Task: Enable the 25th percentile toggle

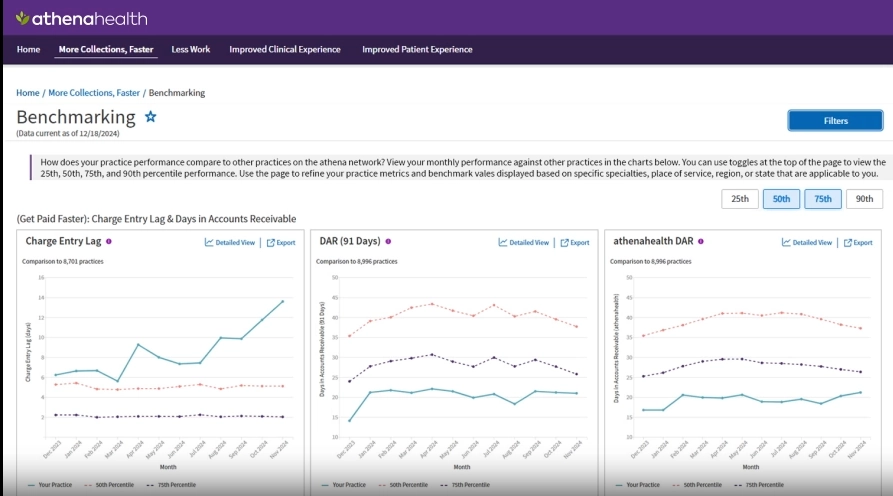Action: [x=740, y=199]
